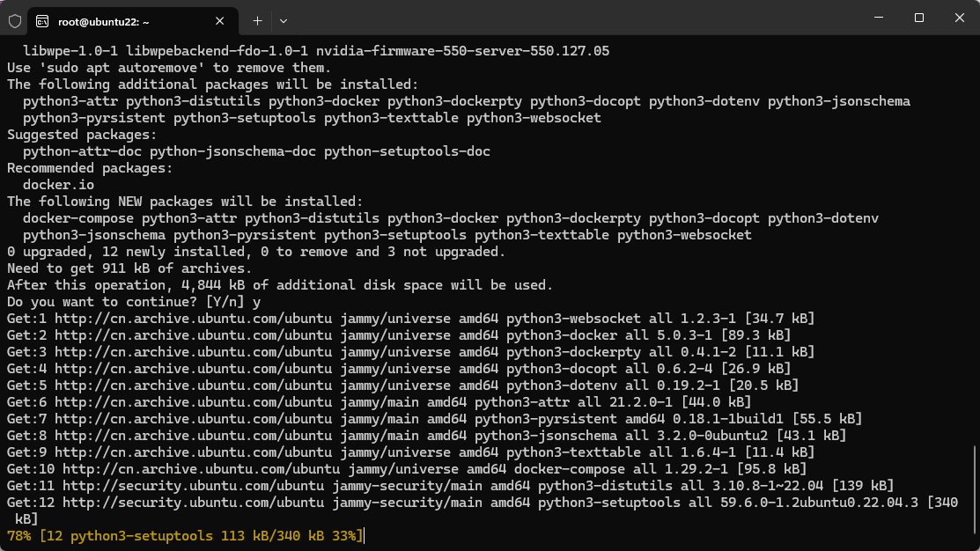
Task: Click the 'Recommended packages:' heading
Action: (90, 168)
